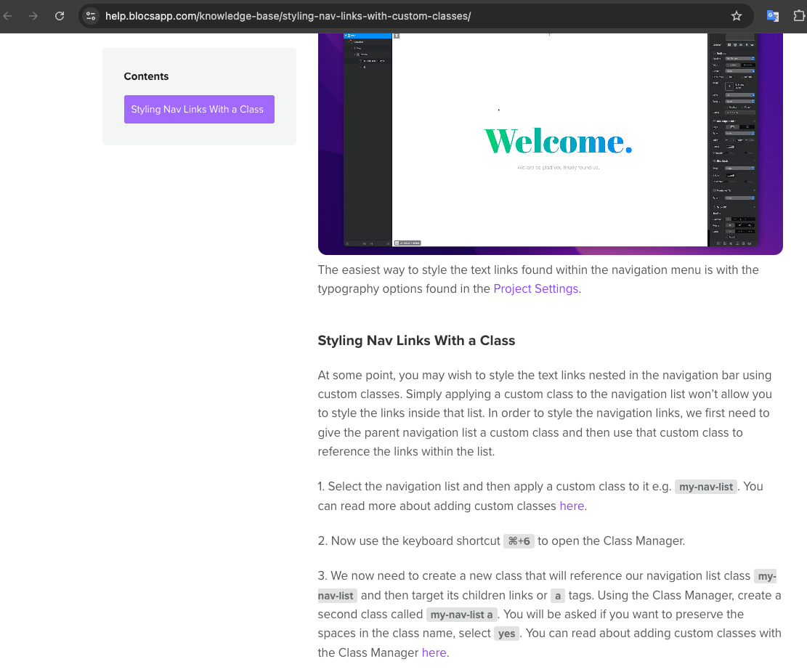Open the Extensions puzzle icon

pyautogui.click(x=799, y=16)
